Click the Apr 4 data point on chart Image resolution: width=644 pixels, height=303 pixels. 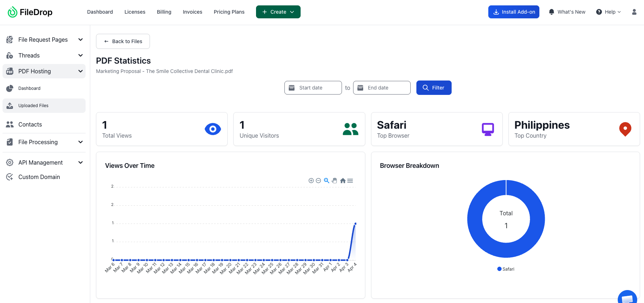[x=355, y=224]
